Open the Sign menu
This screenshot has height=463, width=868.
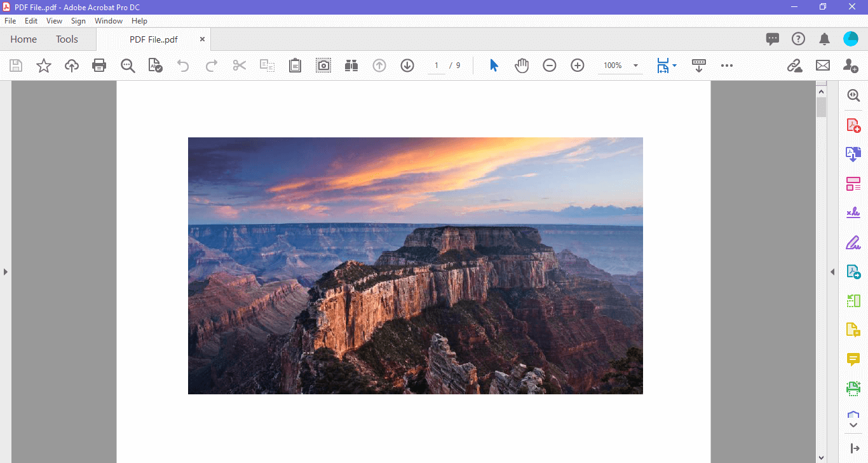pyautogui.click(x=78, y=21)
